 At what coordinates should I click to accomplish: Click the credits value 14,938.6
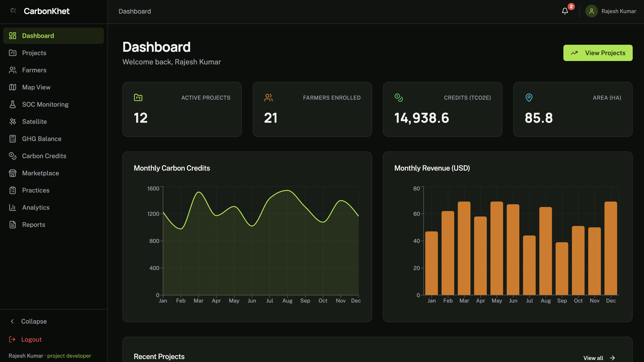click(x=422, y=118)
